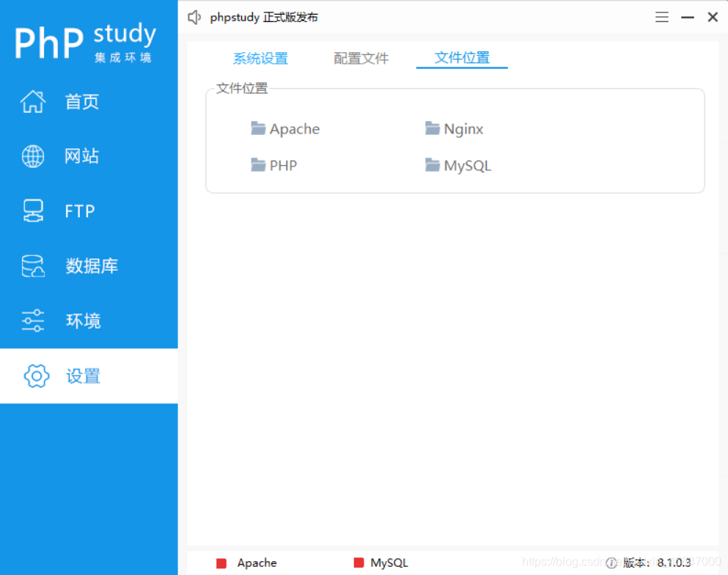Viewport: 728px width, 575px height.
Task: Mute via the speaker icon in titlebar
Action: click(x=194, y=16)
